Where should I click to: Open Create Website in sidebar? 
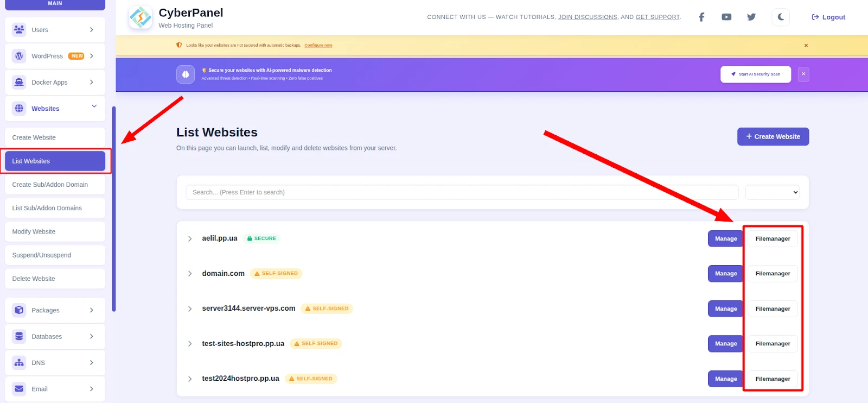pos(55,137)
